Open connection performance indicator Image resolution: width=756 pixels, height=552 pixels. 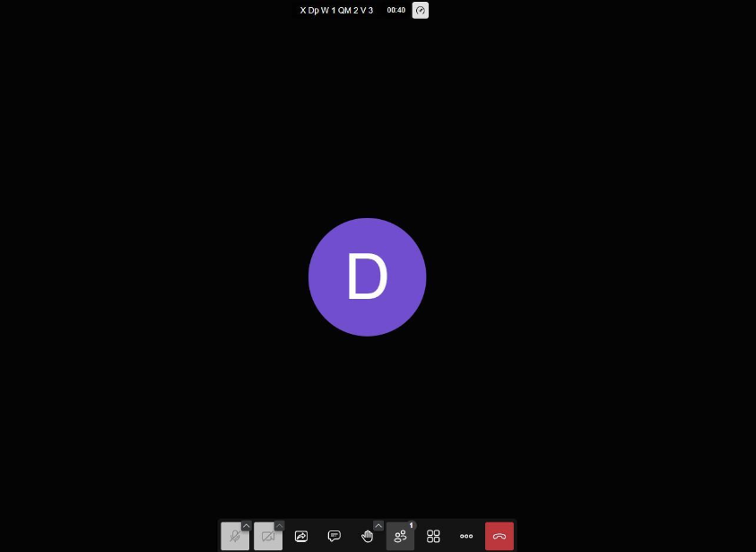coord(421,11)
